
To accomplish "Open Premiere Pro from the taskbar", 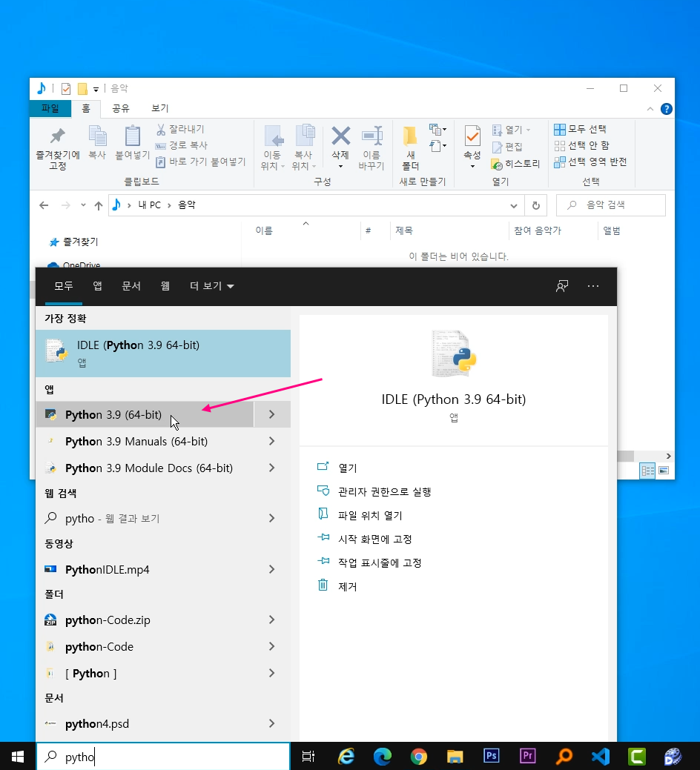I will pos(527,756).
